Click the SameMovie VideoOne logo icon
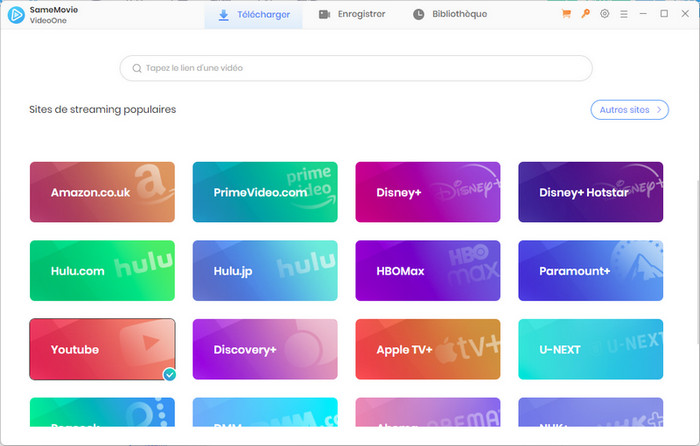This screenshot has width=700, height=446. coord(16,15)
